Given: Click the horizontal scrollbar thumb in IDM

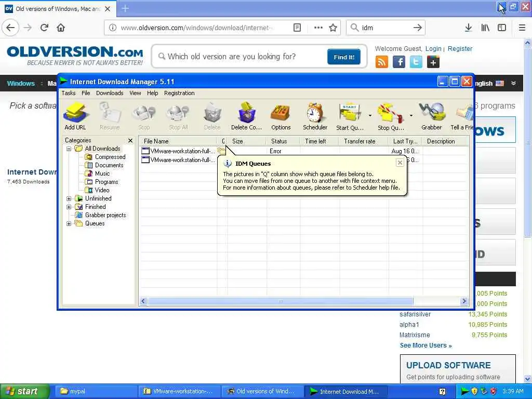Looking at the screenshot, I should coord(280,301).
